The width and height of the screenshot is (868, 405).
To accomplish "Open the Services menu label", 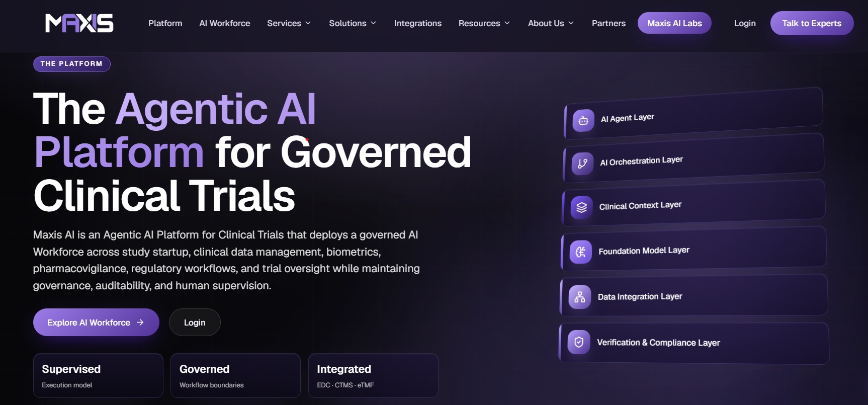I will [x=284, y=23].
